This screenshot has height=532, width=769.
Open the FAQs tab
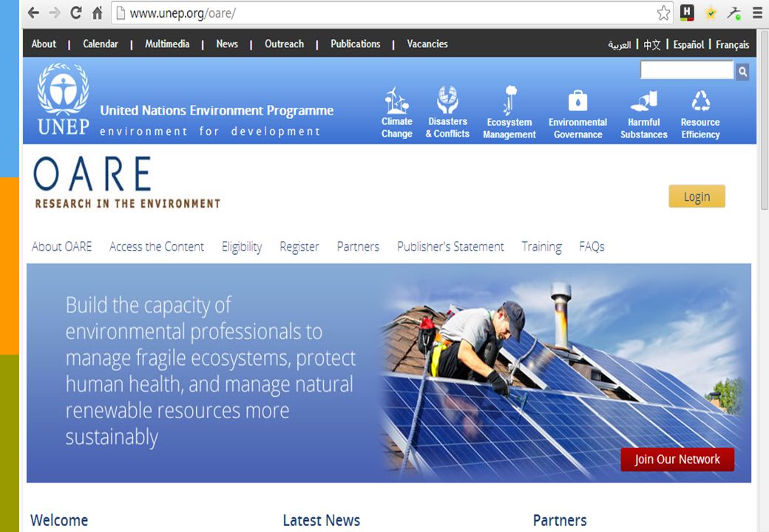coord(592,246)
